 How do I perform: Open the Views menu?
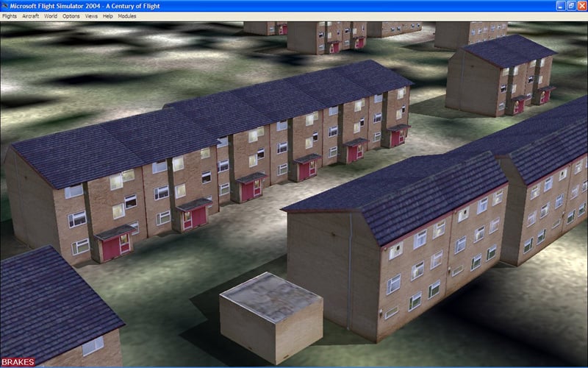coord(91,16)
